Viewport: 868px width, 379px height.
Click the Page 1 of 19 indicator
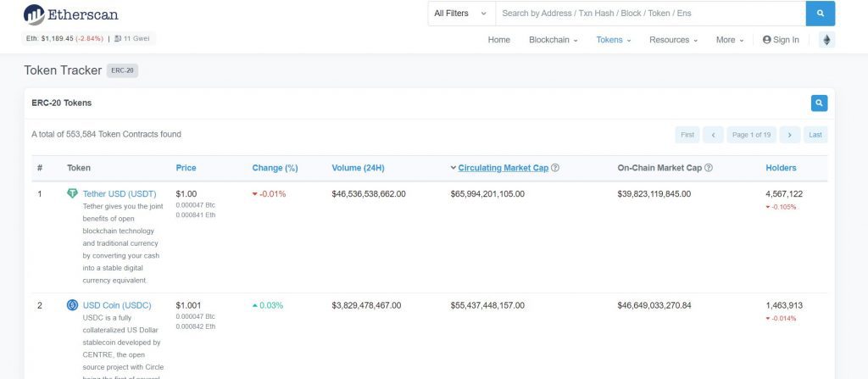tap(751, 135)
